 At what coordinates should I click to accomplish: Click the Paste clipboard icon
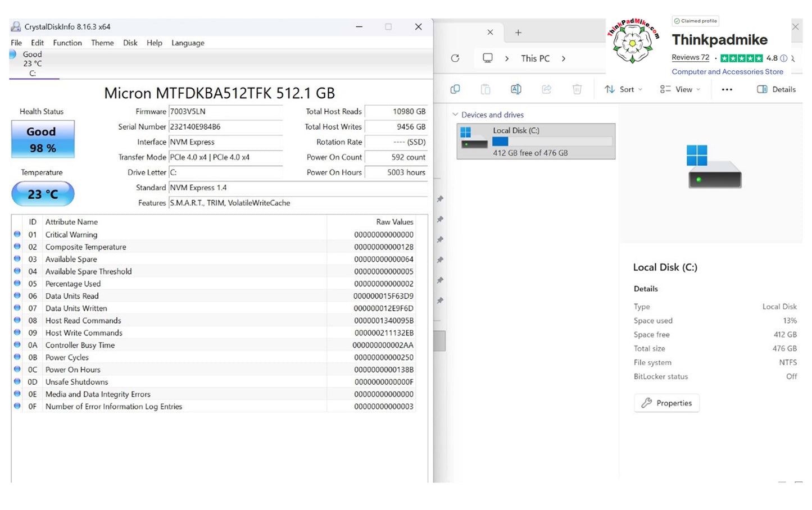coord(486,89)
